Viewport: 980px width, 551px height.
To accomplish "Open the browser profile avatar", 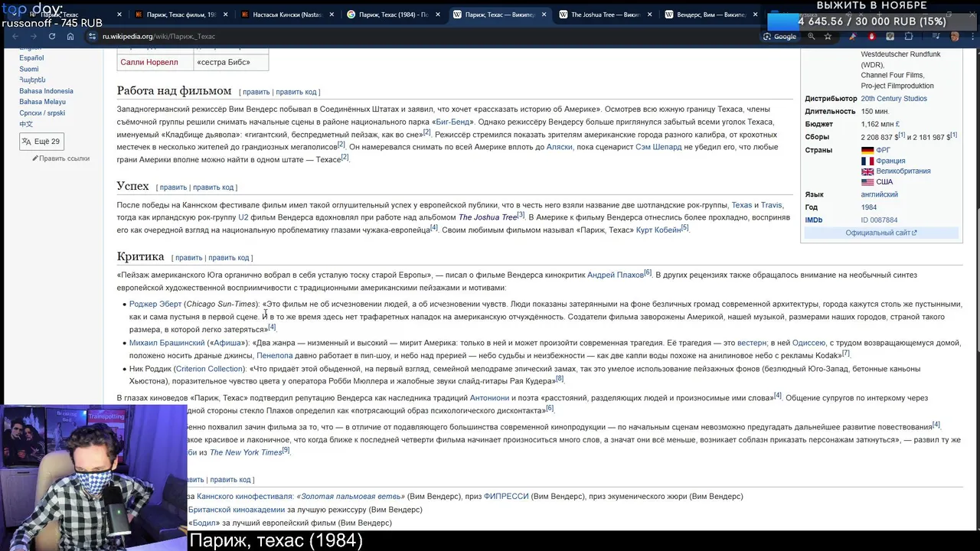I will click(x=955, y=36).
